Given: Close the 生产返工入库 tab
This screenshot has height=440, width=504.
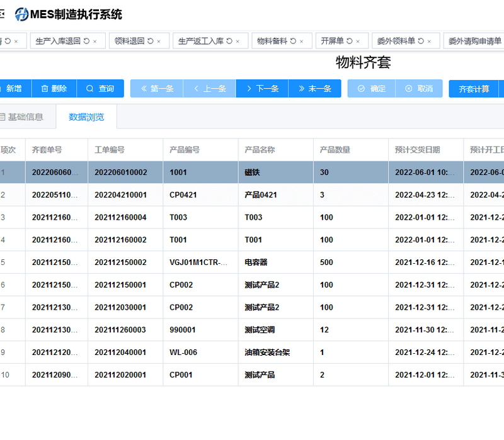Looking at the screenshot, I should click(x=238, y=42).
